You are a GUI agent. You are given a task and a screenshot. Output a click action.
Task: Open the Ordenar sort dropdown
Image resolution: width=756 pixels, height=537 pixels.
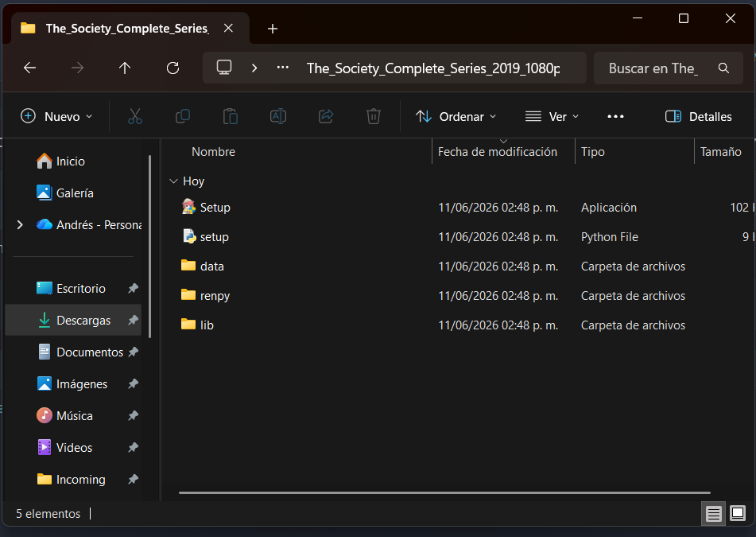click(456, 116)
